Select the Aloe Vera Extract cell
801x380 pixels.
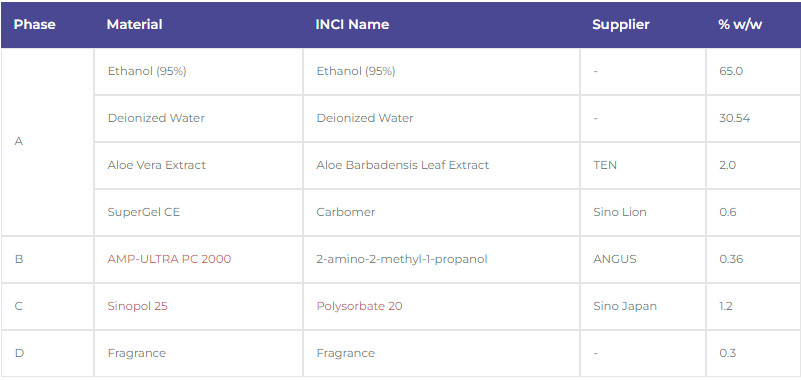click(x=199, y=165)
